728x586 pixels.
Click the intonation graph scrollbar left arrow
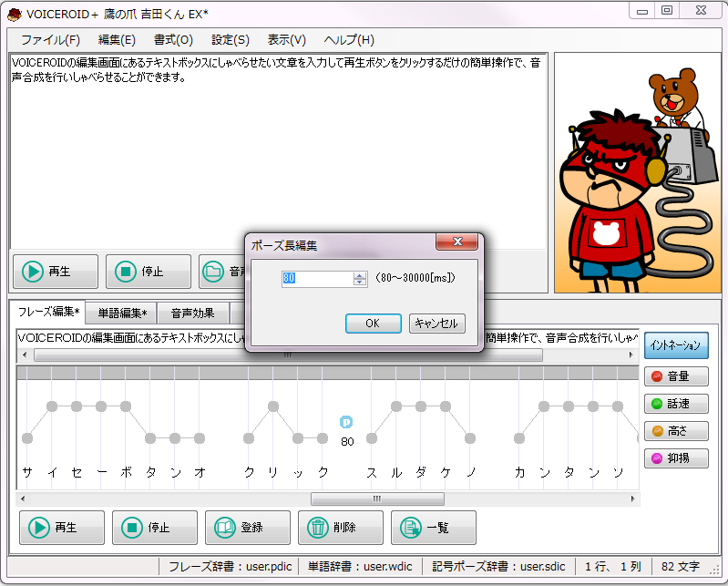click(23, 499)
